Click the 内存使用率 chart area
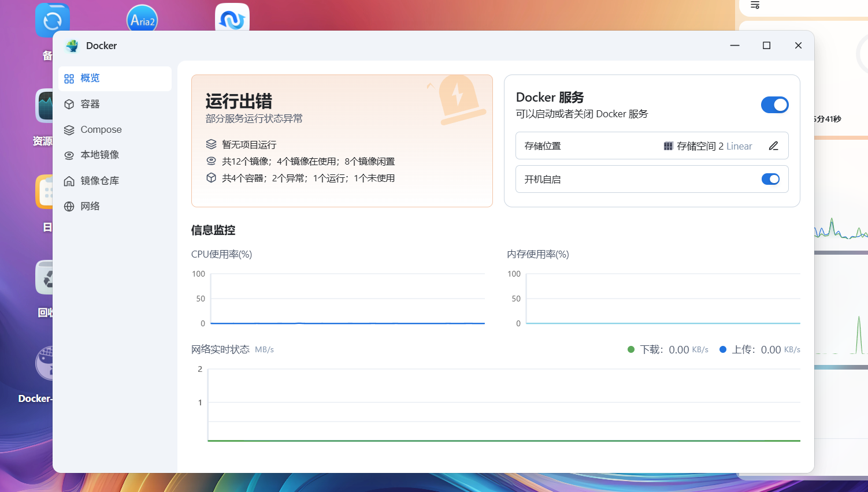The width and height of the screenshot is (868, 492). [663, 299]
